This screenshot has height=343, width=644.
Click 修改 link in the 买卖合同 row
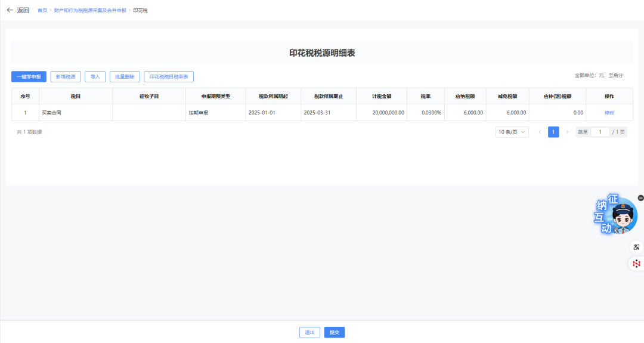coord(609,113)
